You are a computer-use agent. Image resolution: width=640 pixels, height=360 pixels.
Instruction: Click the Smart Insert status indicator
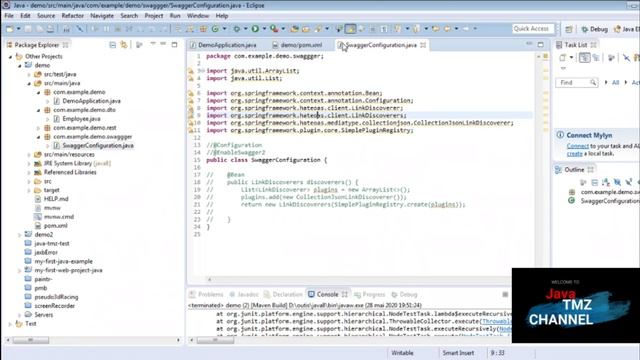point(458,353)
